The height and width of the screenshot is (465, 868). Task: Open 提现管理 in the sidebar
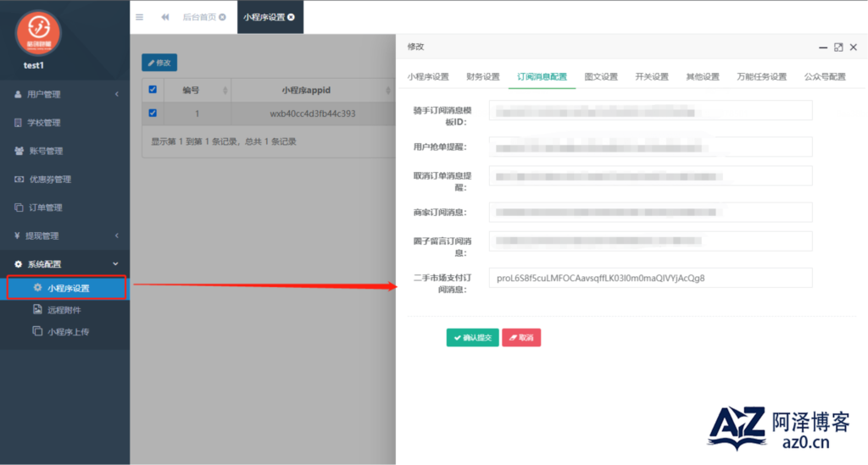click(64, 236)
